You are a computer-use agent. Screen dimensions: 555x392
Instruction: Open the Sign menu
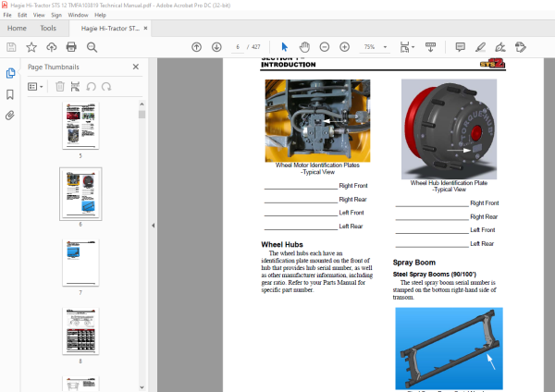coord(56,15)
